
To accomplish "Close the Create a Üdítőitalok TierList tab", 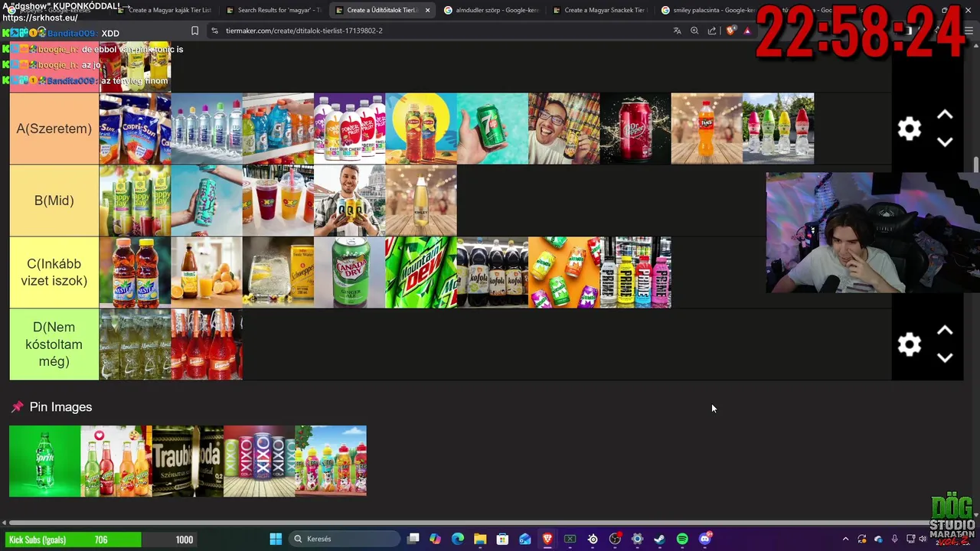I will click(427, 10).
